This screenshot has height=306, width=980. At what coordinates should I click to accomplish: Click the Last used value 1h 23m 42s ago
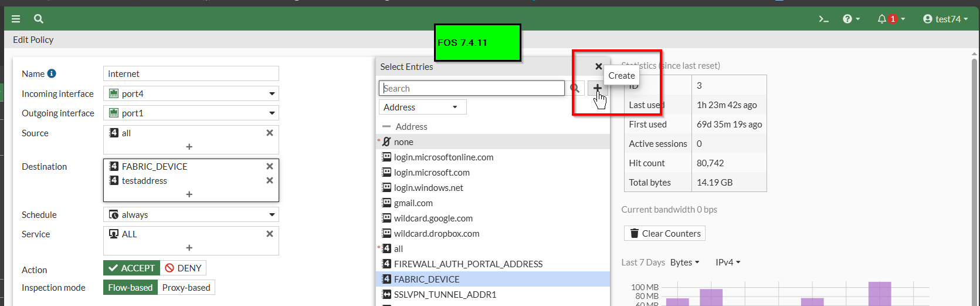(727, 105)
